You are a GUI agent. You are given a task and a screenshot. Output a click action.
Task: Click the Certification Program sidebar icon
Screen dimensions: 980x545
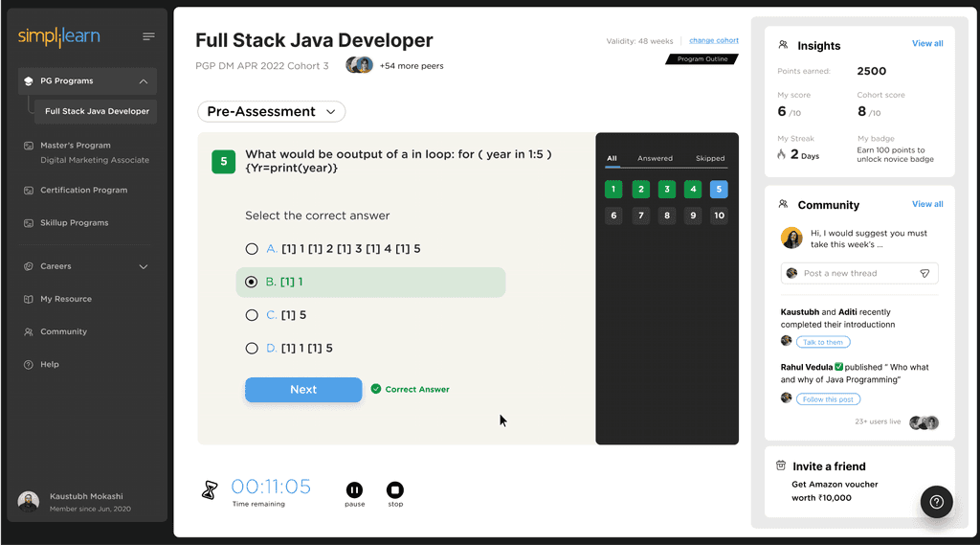point(28,191)
